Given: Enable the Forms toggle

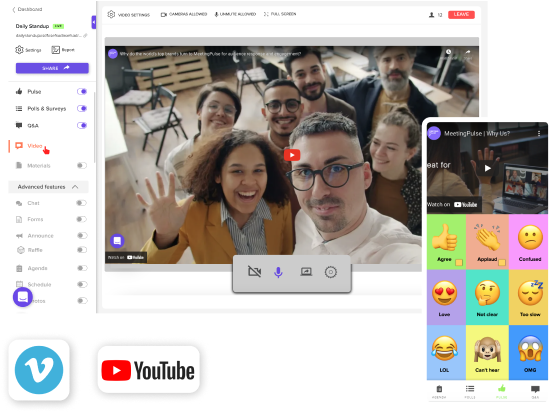Looking at the screenshot, I should pos(82,219).
